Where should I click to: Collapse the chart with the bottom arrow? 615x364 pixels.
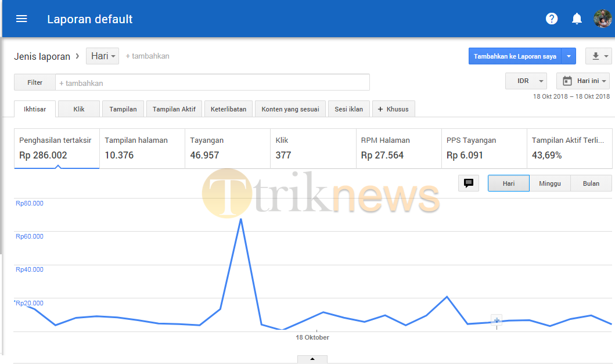(312, 359)
